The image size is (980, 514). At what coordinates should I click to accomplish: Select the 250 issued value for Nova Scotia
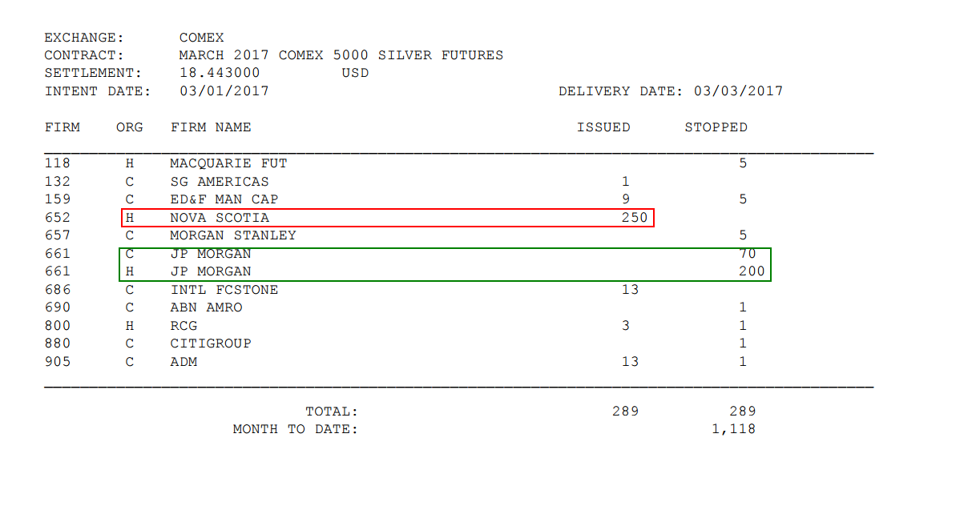click(x=635, y=218)
